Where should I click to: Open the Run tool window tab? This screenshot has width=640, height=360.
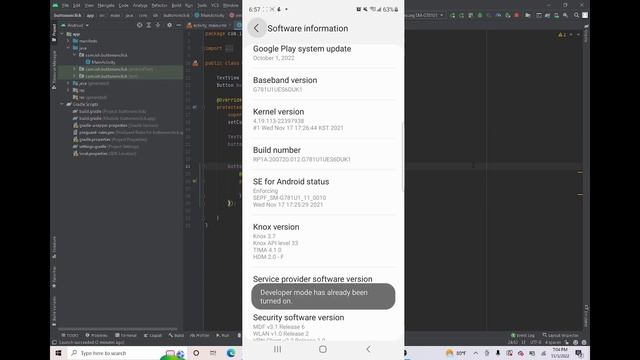coord(223,335)
